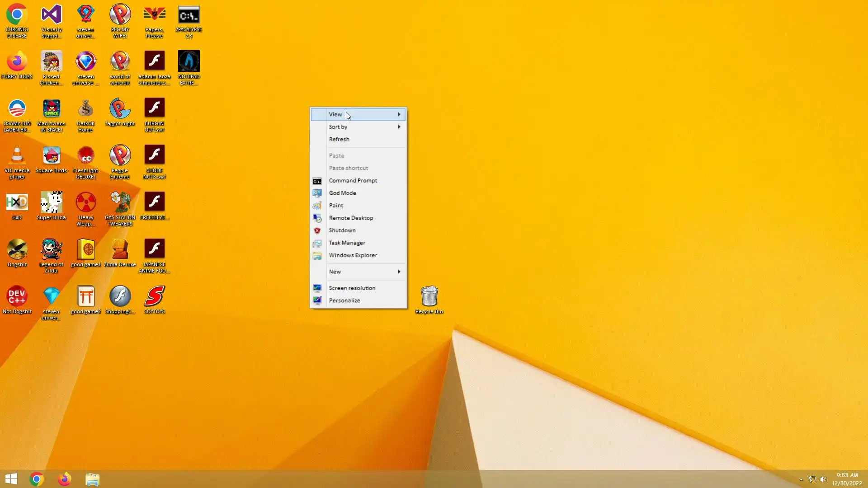Select the Square Birds desktop icon
Viewport: 868px width, 488px height.
click(51, 156)
